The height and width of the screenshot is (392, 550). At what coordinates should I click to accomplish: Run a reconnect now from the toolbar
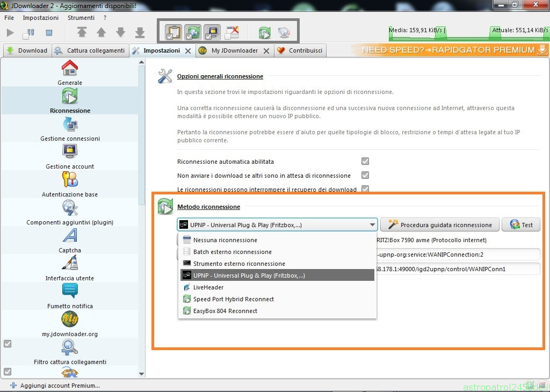pos(265,33)
